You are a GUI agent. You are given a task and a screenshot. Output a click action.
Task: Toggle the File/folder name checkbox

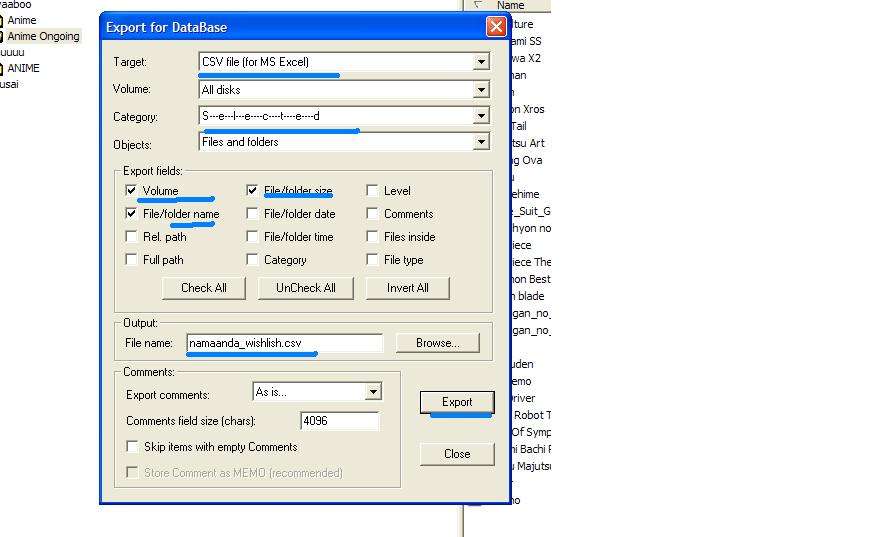tap(131, 214)
